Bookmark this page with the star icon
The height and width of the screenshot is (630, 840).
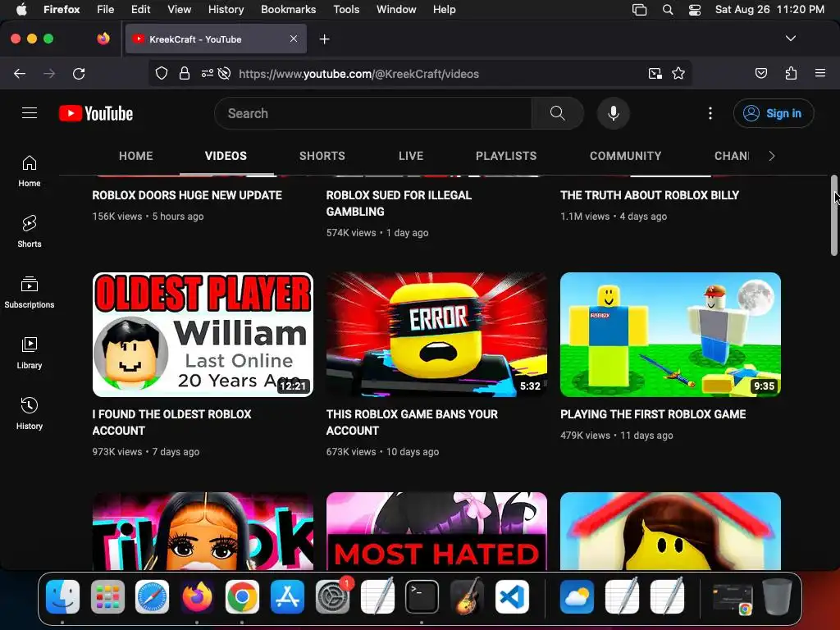tap(678, 73)
